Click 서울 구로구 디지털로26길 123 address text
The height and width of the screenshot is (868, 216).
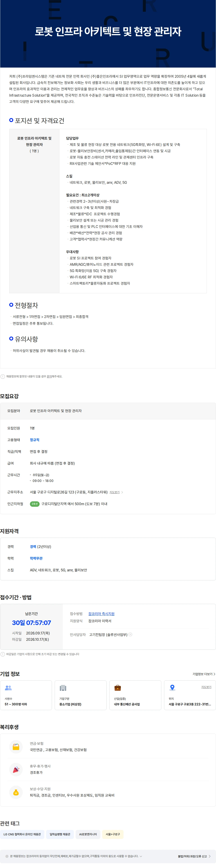point(69,492)
